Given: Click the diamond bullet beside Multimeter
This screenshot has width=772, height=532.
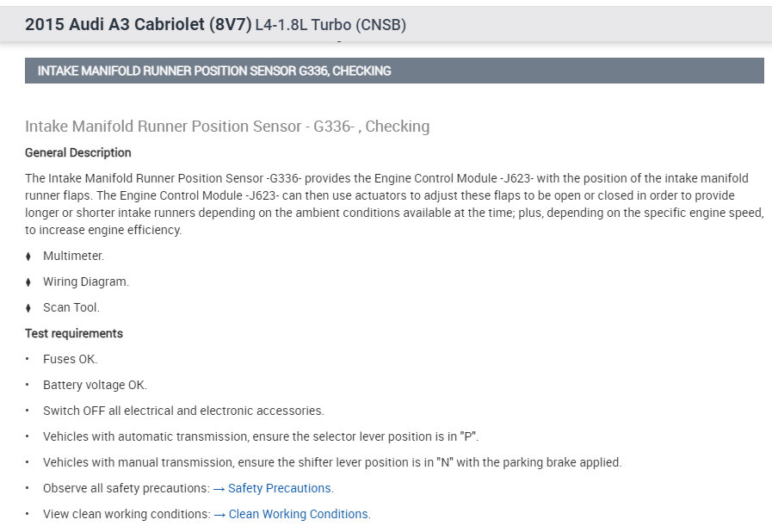Looking at the screenshot, I should point(28,256).
